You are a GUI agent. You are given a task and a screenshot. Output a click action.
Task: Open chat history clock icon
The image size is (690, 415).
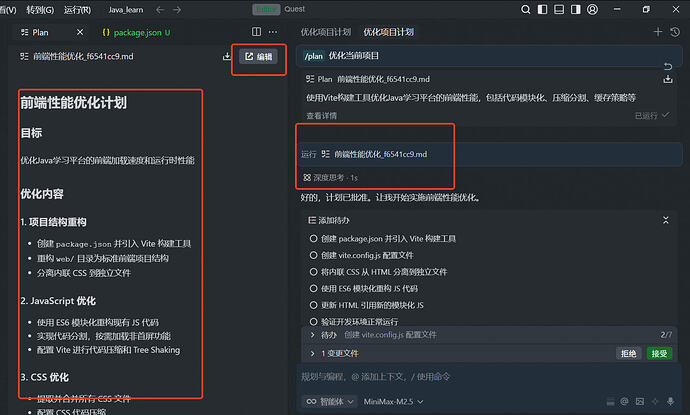coord(675,32)
